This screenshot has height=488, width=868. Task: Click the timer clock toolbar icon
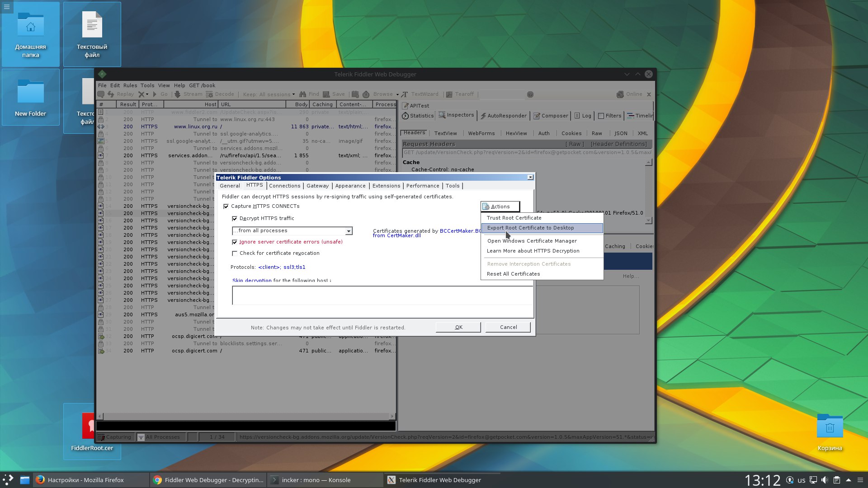(366, 94)
